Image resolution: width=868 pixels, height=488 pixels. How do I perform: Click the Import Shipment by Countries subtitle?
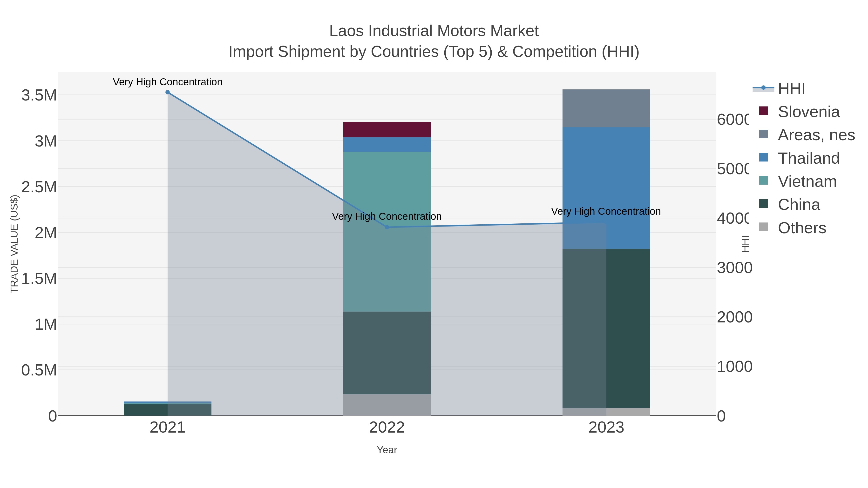pyautogui.click(x=434, y=52)
